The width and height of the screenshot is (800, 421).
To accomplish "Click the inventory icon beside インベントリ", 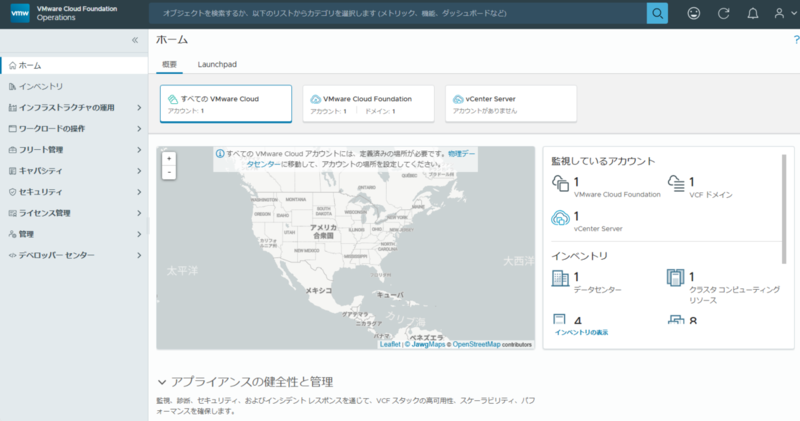I will (x=12, y=87).
